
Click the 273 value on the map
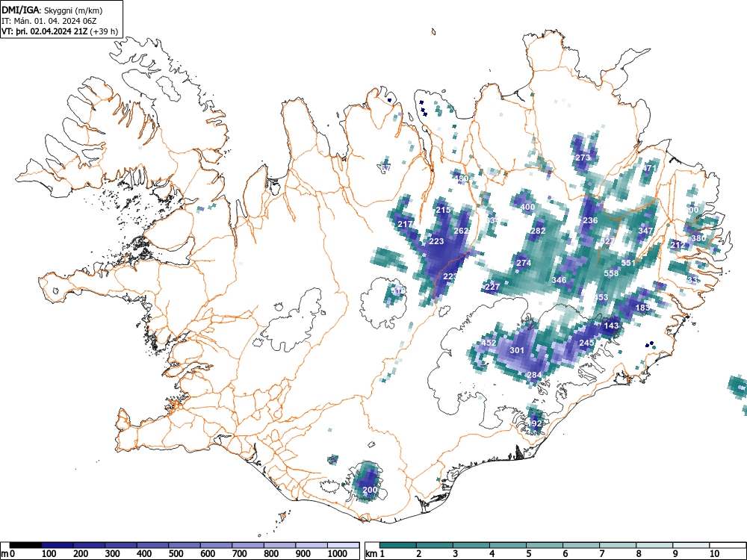pos(583,158)
